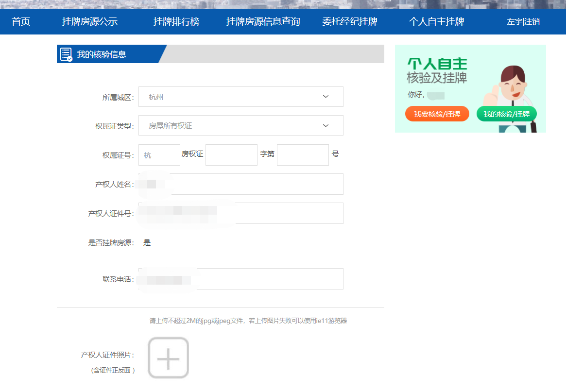Screen dimensions: 566x392
Task: Click the 核验及挂牌 banner text
Action: coord(437,78)
